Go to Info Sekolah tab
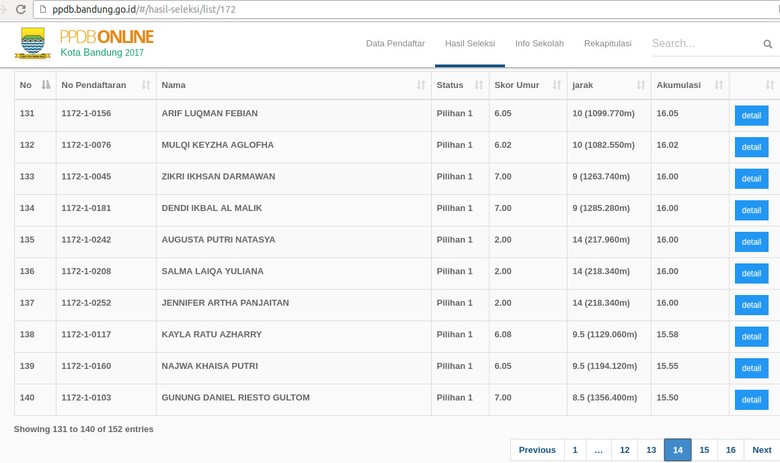Viewport: 780px width, 463px height. 539,43
